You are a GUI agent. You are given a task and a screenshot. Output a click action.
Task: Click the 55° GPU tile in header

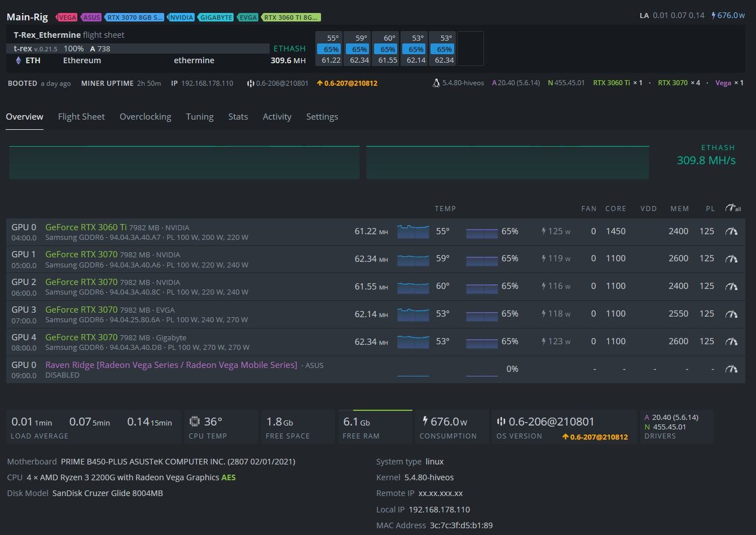328,49
